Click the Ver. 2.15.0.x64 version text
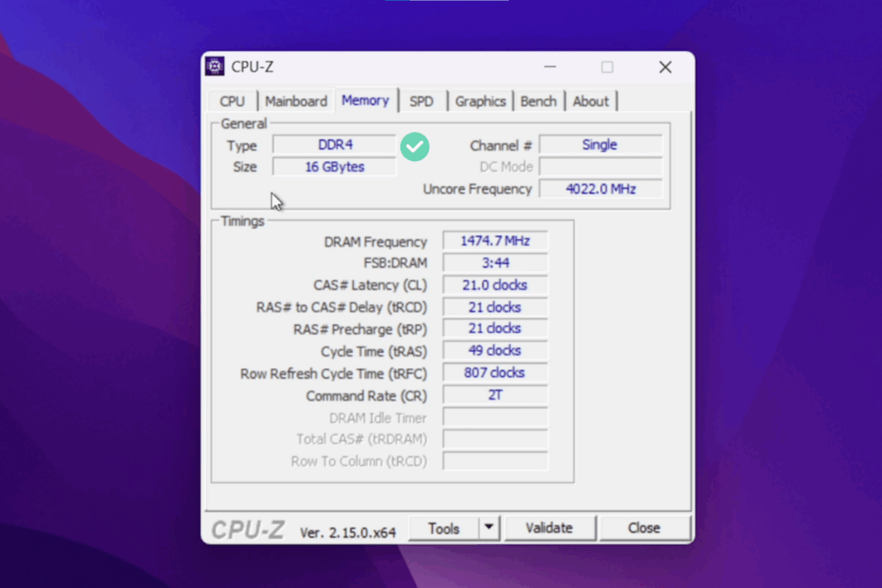Image resolution: width=882 pixels, height=588 pixels. [348, 532]
